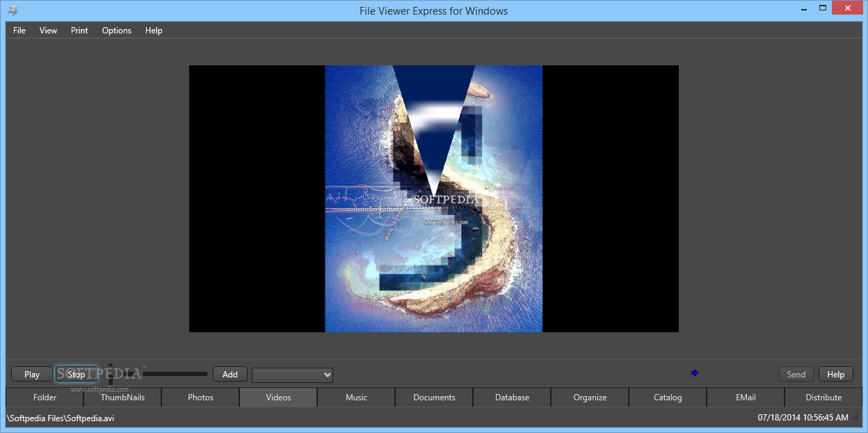Viewport: 868px width, 433px height.
Task: Switch to the ThumbNails tab
Action: pyautogui.click(x=122, y=398)
